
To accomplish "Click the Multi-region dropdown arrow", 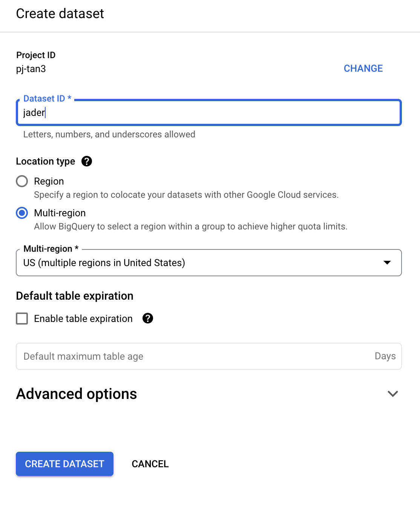I will point(387,263).
